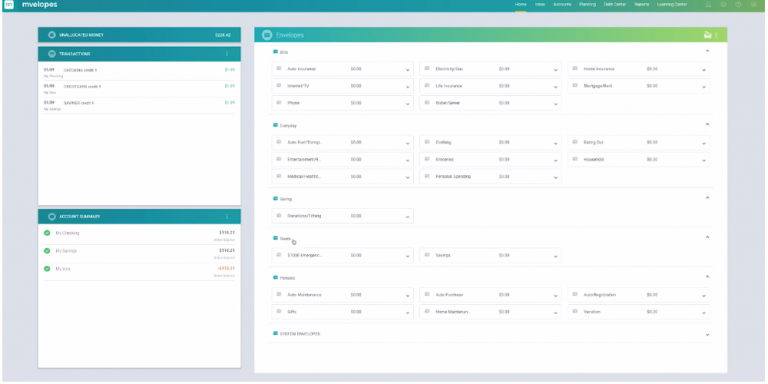
Task: Open the Savings envelope dropdown arrow
Action: tap(555, 257)
